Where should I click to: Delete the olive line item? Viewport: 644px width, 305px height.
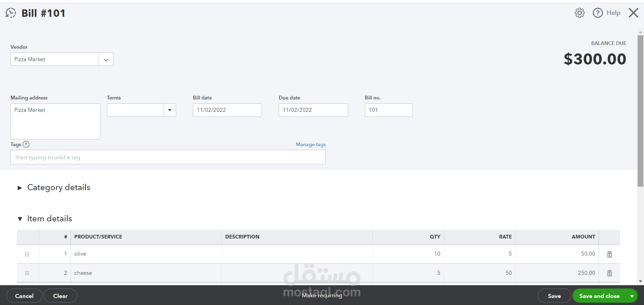tap(609, 254)
